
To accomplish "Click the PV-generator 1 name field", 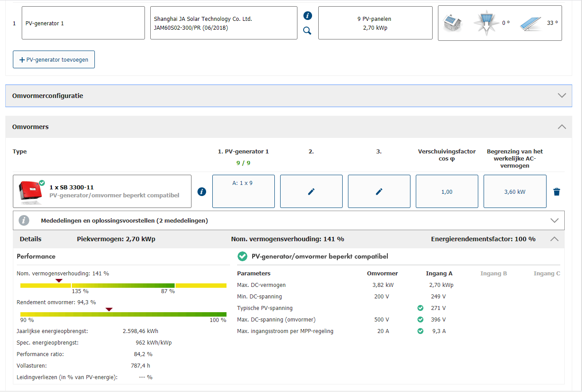I will pos(83,23).
